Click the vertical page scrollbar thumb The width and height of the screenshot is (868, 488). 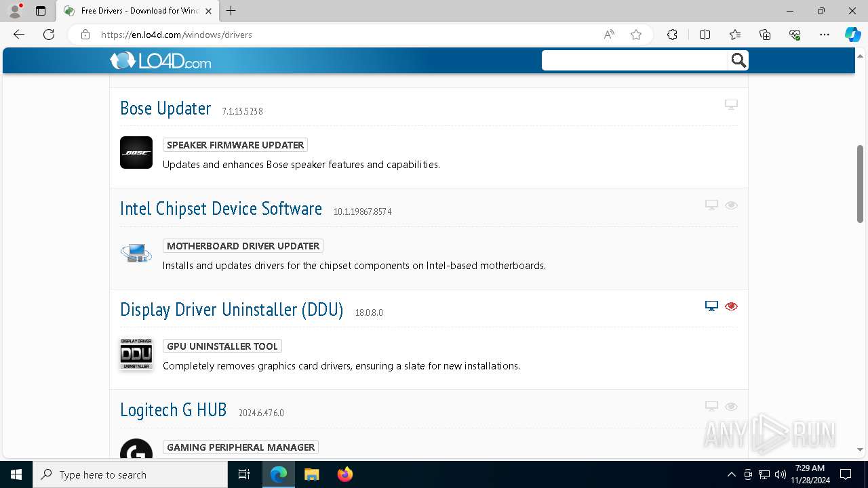[860, 183]
